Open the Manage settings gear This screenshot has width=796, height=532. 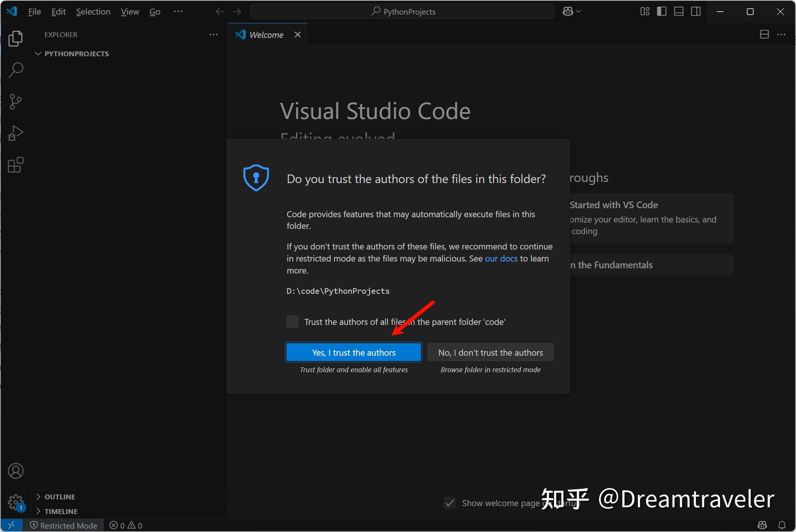[16, 502]
